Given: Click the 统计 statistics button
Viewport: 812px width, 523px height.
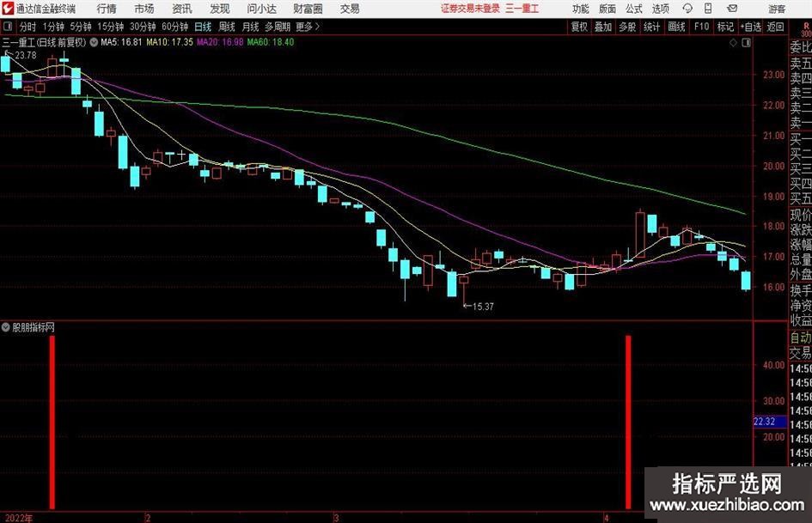Looking at the screenshot, I should [x=651, y=27].
